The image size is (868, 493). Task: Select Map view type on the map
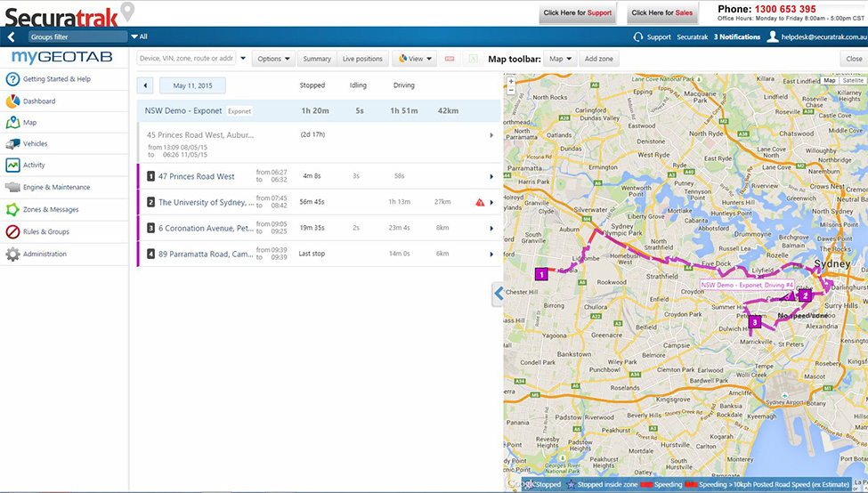point(830,80)
